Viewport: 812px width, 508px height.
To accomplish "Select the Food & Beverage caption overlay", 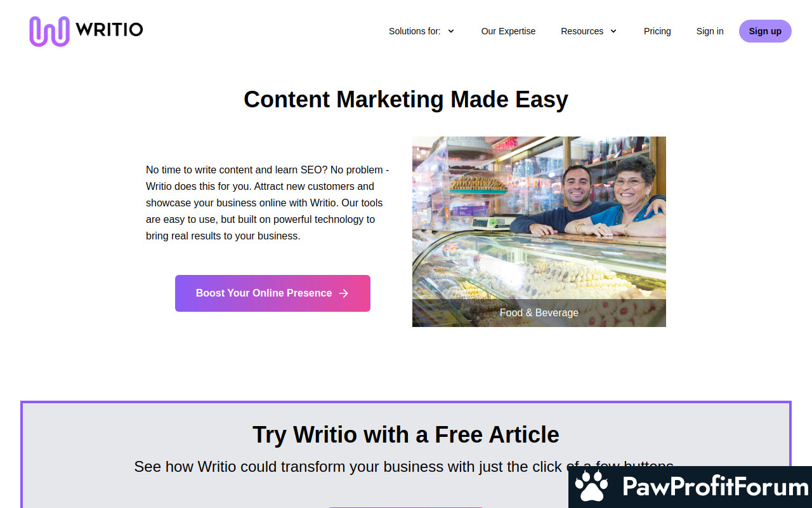I will coord(539,313).
